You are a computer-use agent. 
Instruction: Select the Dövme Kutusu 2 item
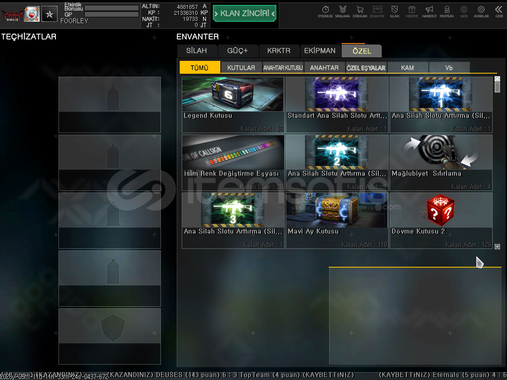pos(441,220)
